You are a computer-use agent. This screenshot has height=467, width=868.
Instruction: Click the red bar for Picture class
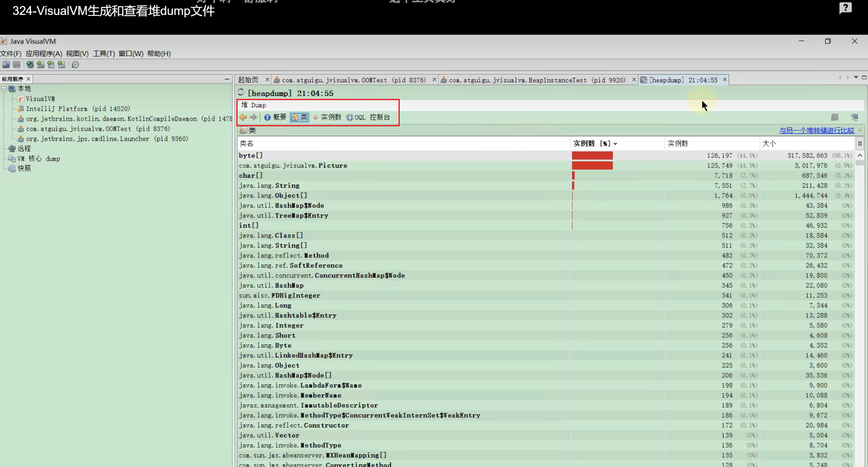coord(592,165)
